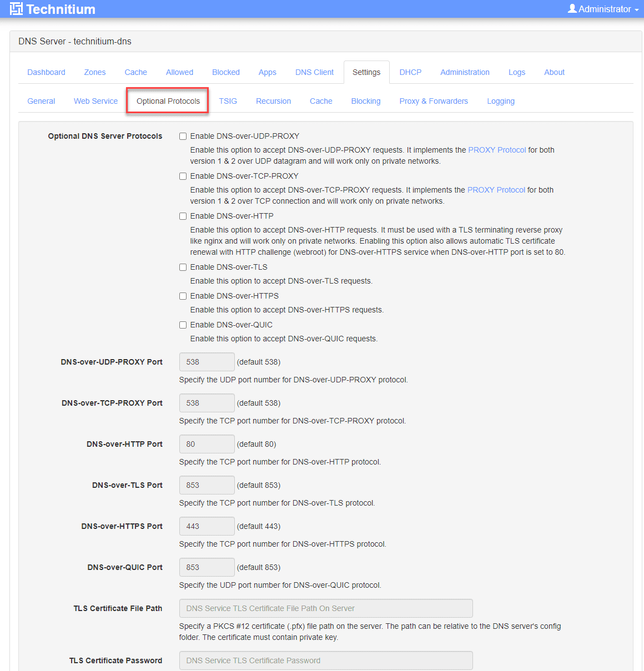Screen dimensions: 644x671
Task: Select the main Settings tab
Action: click(366, 72)
